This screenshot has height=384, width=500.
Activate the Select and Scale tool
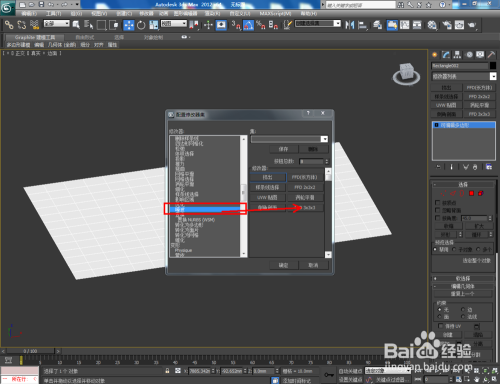154,25
